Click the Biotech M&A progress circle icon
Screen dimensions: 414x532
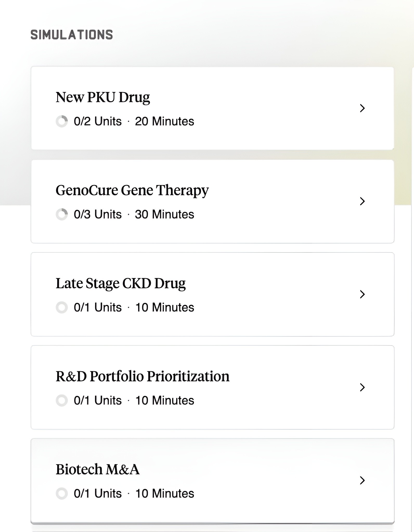[x=62, y=493]
